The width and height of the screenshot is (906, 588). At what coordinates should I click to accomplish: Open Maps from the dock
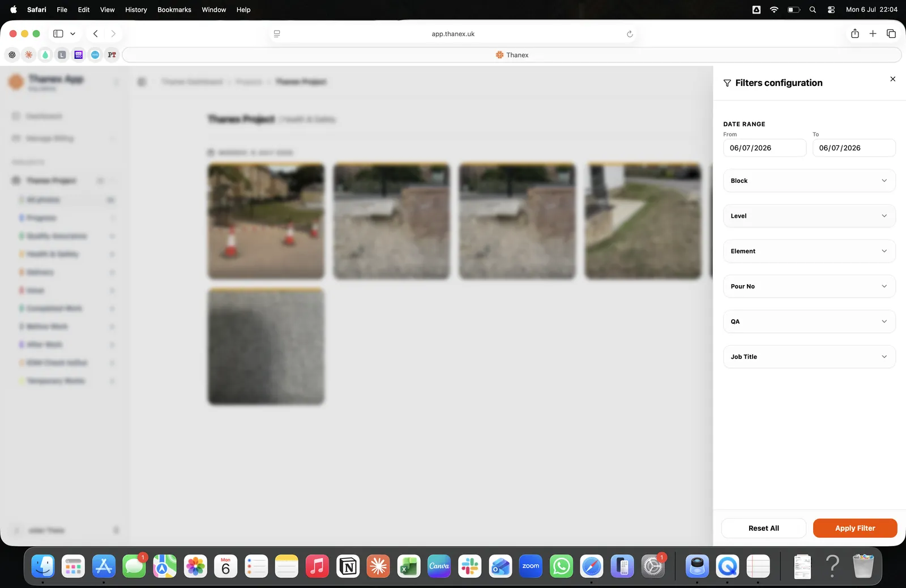point(165,566)
